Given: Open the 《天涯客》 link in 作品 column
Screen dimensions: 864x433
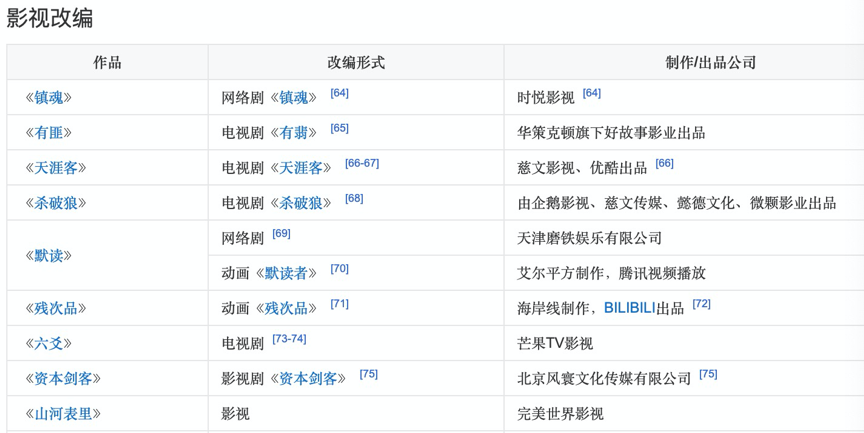Looking at the screenshot, I should (56, 168).
